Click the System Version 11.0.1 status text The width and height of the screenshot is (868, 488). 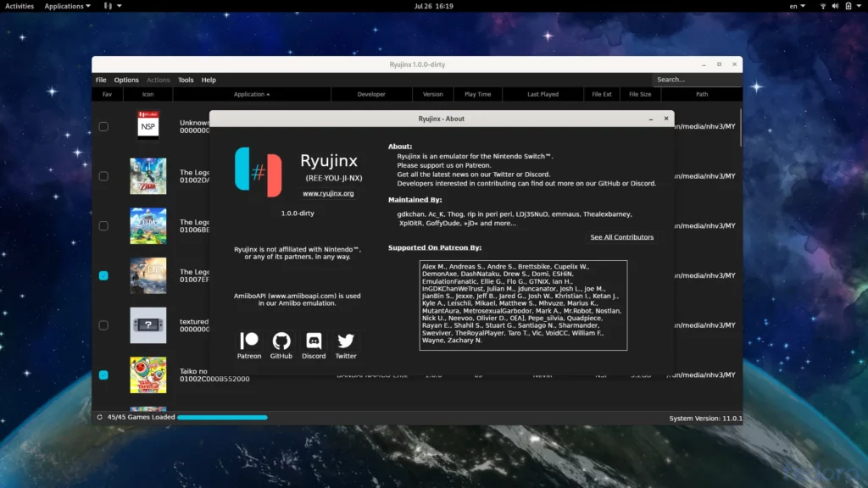point(705,419)
